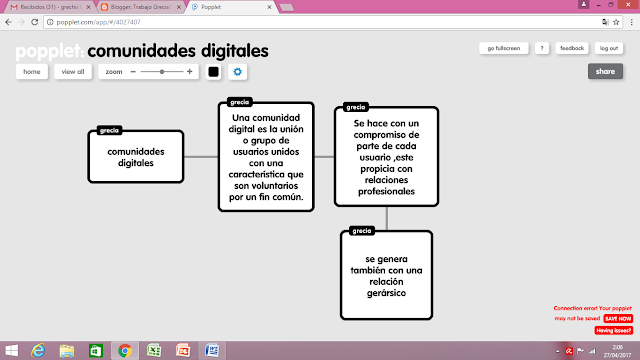Open the feedback button
Screen dimensions: 640x360
pos(572,48)
